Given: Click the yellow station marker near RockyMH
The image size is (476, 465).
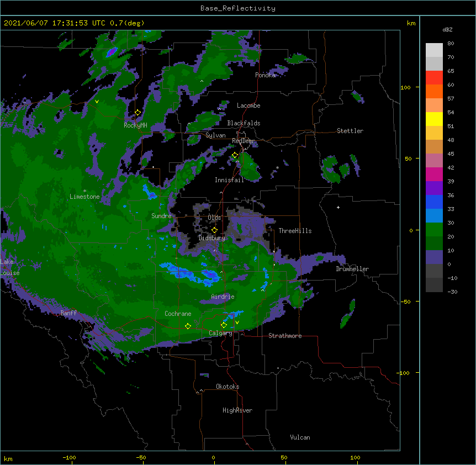Looking at the screenshot, I should (x=137, y=113).
